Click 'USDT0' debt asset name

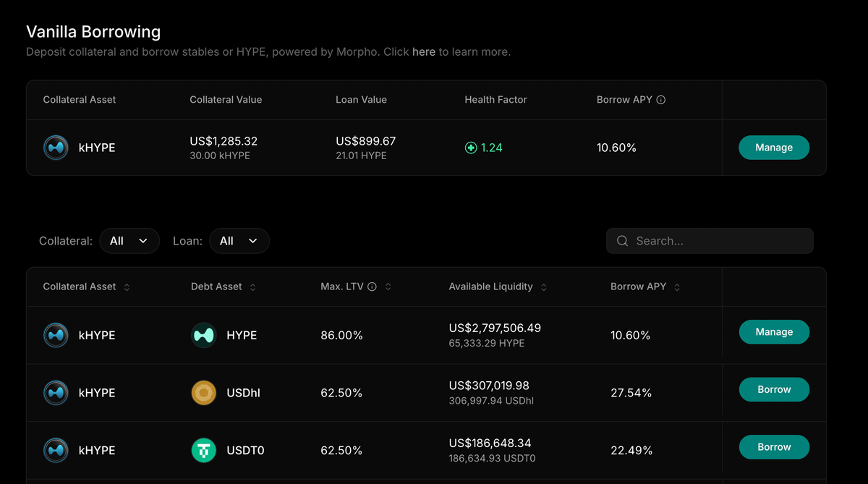click(x=245, y=451)
